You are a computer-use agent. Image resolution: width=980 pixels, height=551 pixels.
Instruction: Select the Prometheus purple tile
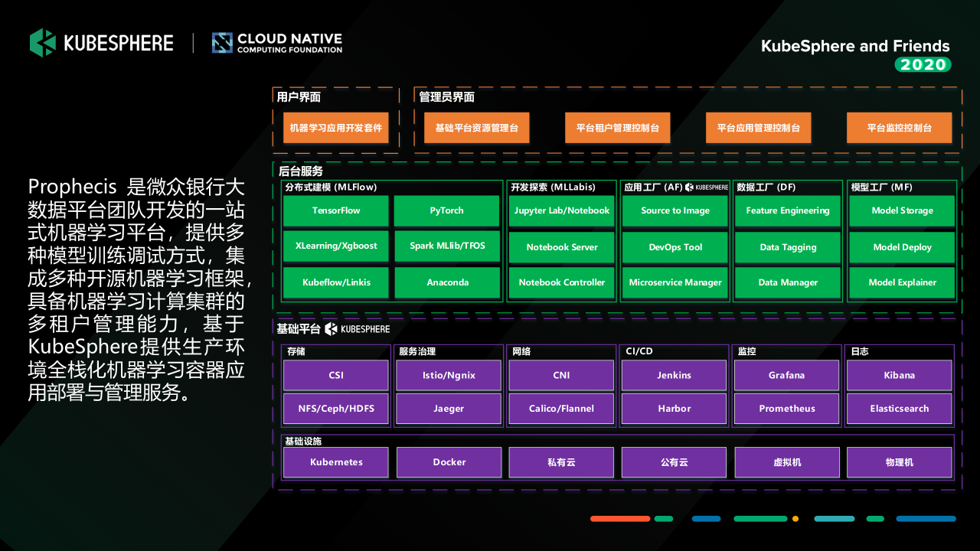click(787, 409)
